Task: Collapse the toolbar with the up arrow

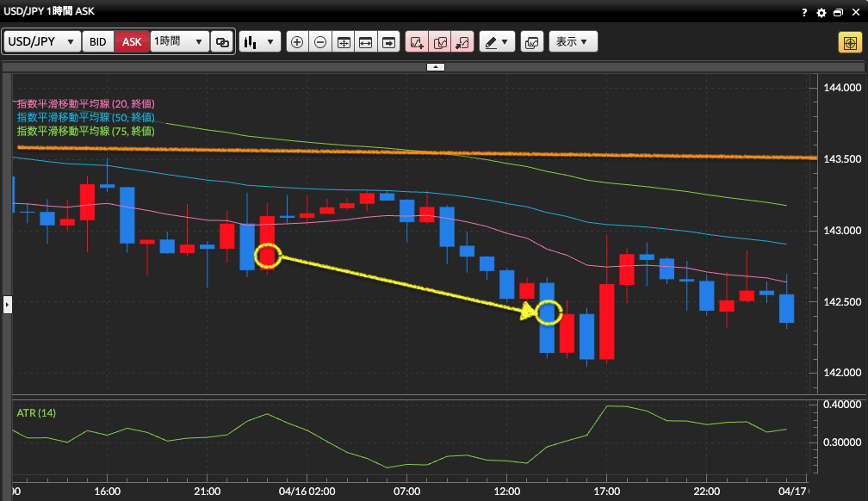Action: click(436, 67)
